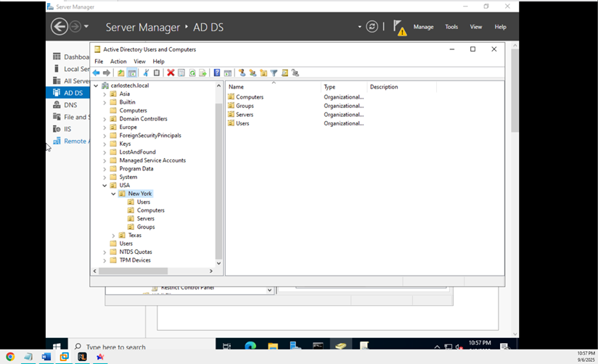Click the Delete red X toolbar icon
598x364 pixels.
click(x=171, y=73)
